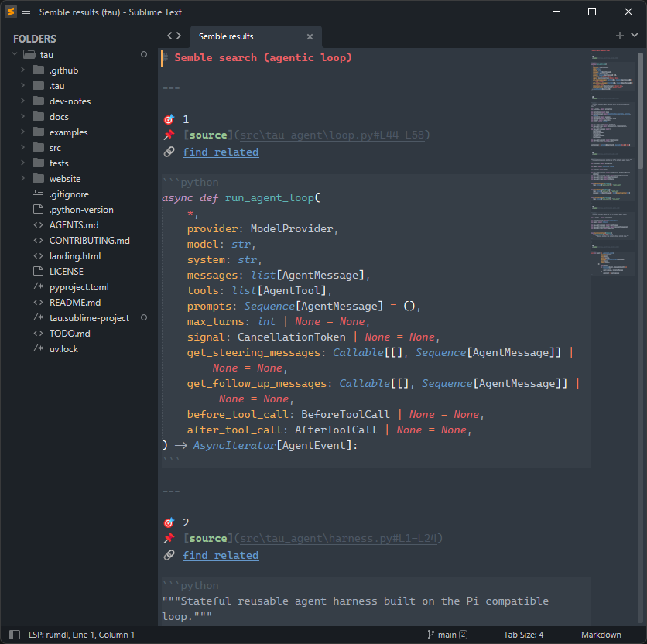
Task: Expand the tests folder
Action: pyautogui.click(x=22, y=163)
